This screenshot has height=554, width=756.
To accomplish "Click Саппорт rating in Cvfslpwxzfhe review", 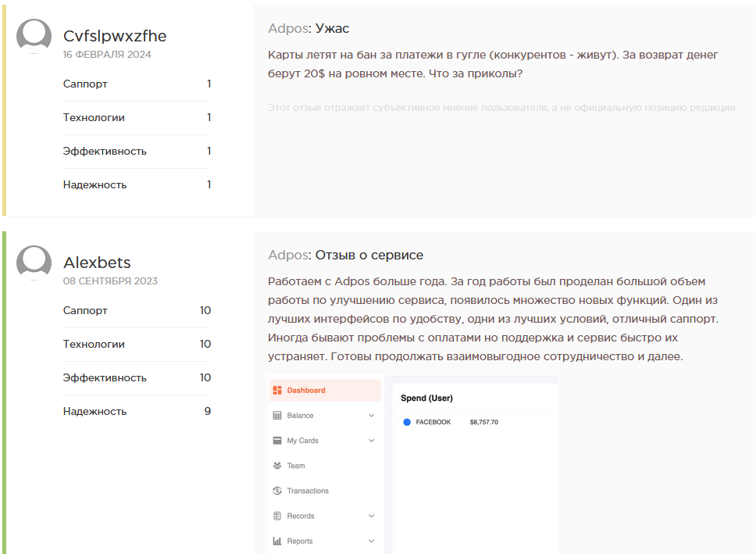I will [137, 84].
